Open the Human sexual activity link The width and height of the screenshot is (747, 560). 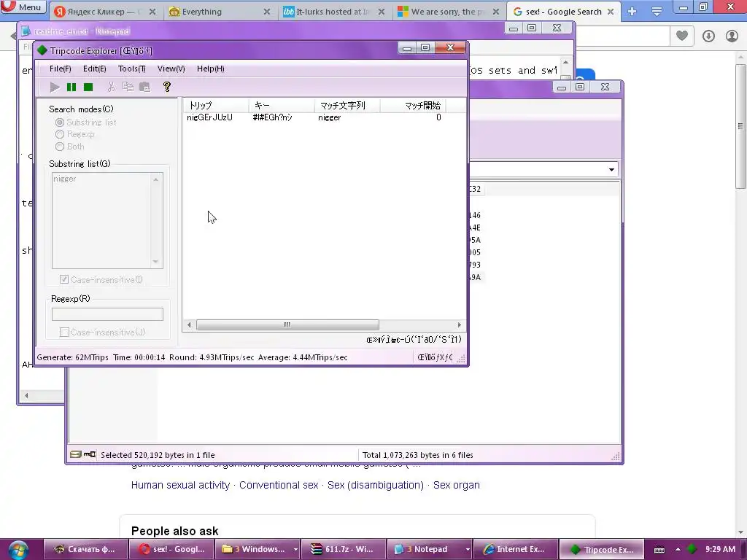(x=180, y=485)
